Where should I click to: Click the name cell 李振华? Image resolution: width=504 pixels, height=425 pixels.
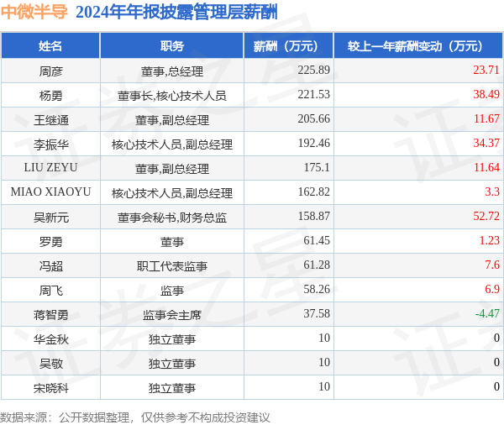coord(50,144)
